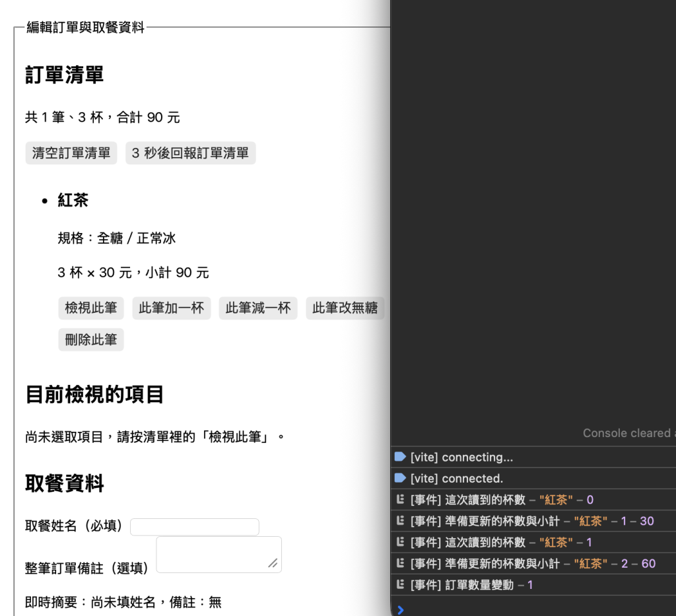
Task: Click the 取餐資料 heading
Action: point(64,483)
